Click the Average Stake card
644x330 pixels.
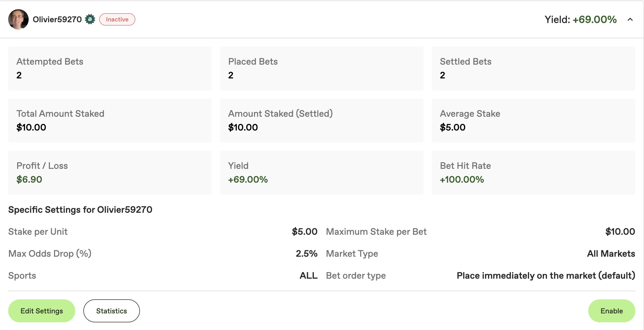pos(533,121)
